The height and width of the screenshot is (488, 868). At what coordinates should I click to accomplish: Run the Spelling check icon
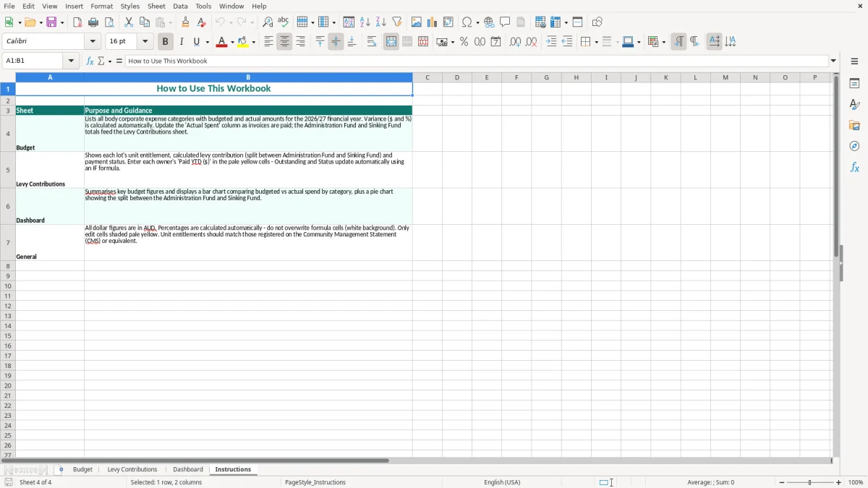point(284,22)
